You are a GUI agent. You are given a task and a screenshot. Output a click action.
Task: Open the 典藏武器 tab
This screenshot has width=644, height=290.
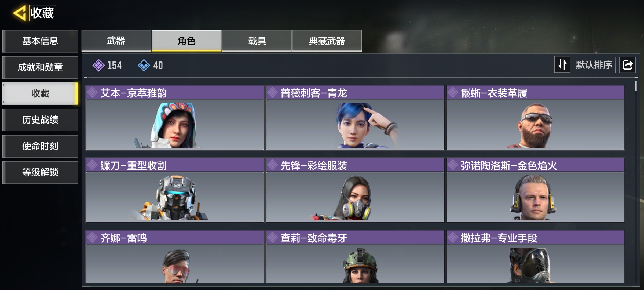[327, 41]
